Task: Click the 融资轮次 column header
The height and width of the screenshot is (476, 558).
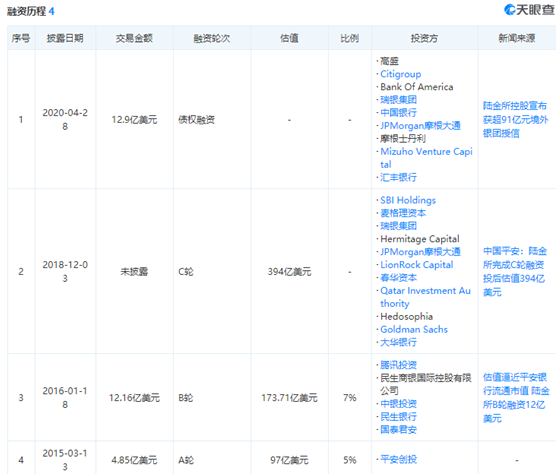Action: 212,38
